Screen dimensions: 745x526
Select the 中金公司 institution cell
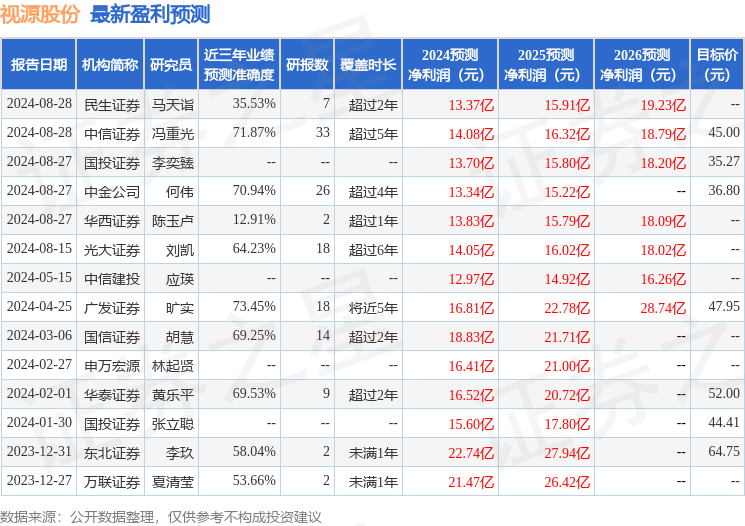pos(112,191)
